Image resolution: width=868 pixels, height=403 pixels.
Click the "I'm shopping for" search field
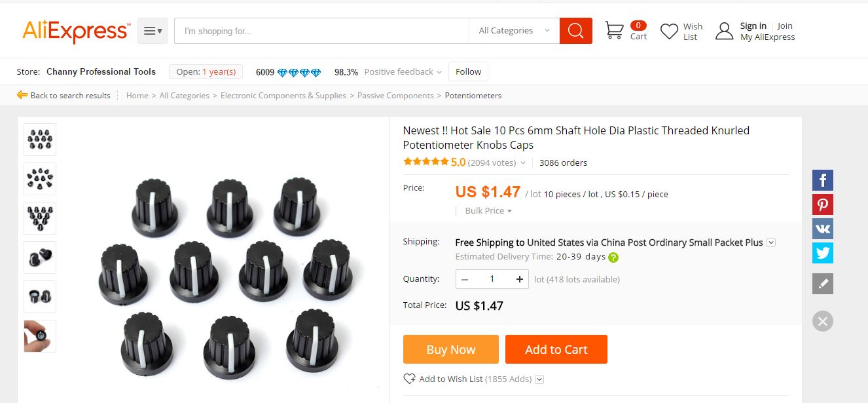tap(321, 31)
